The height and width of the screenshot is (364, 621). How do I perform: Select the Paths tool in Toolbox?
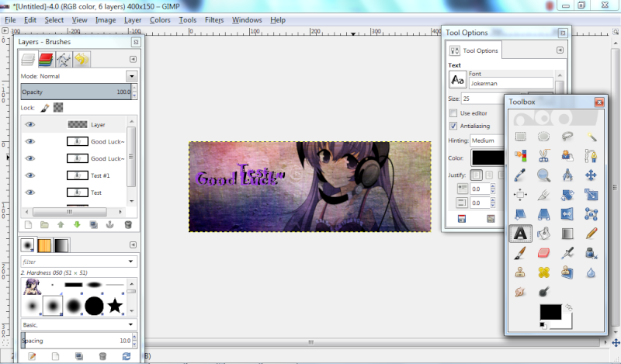(591, 156)
